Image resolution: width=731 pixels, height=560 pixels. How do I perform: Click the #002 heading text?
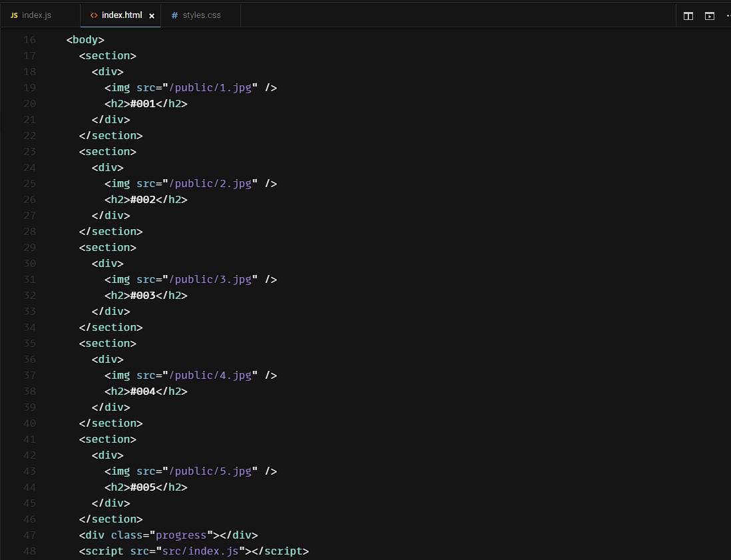click(x=142, y=200)
